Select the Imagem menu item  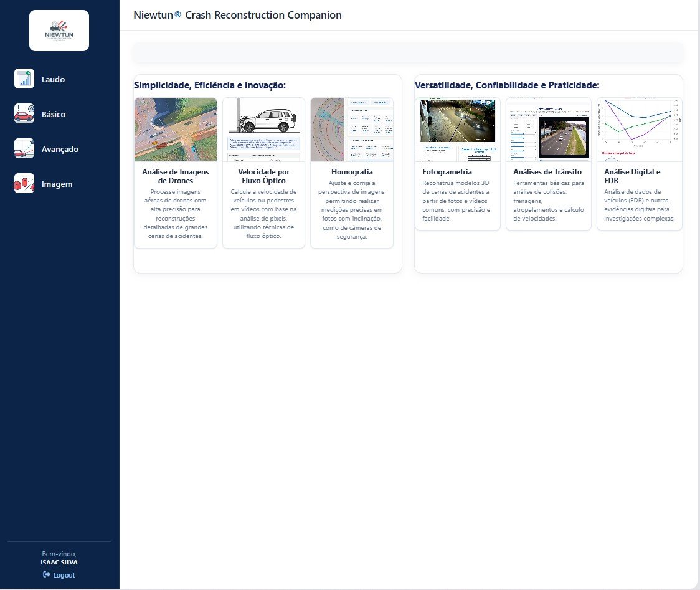[57, 184]
